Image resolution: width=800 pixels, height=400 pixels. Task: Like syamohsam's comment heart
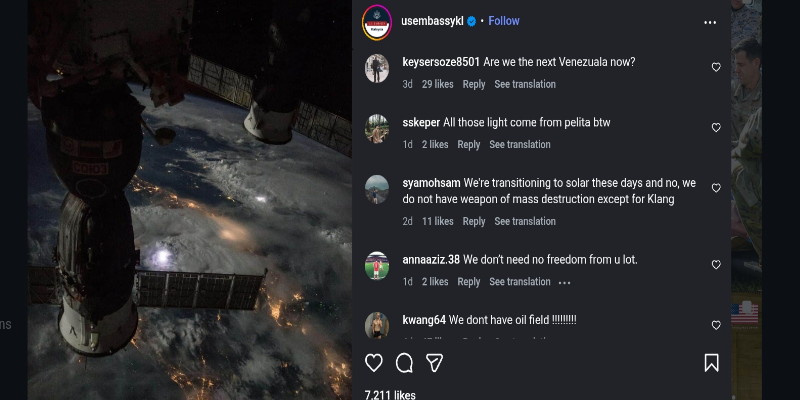(x=716, y=188)
